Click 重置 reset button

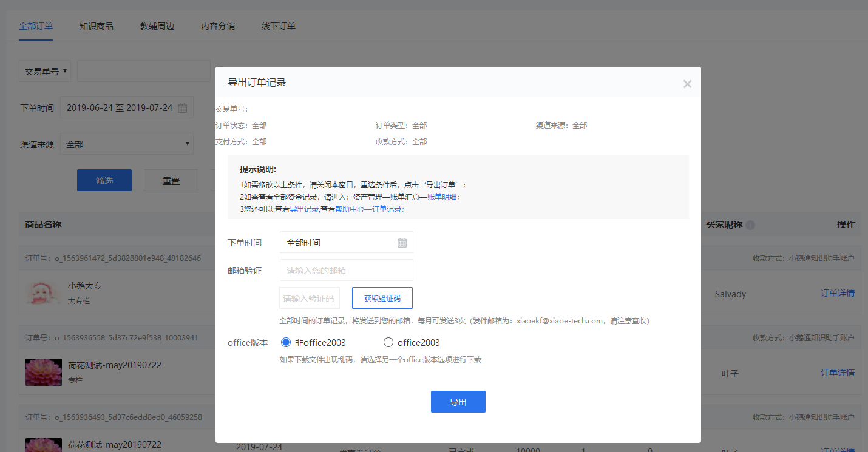(x=171, y=180)
